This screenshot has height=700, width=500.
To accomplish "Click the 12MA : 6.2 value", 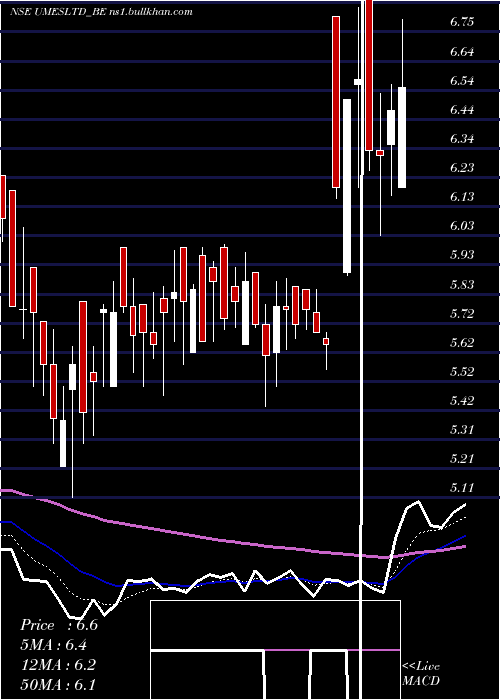I will pos(58,664).
